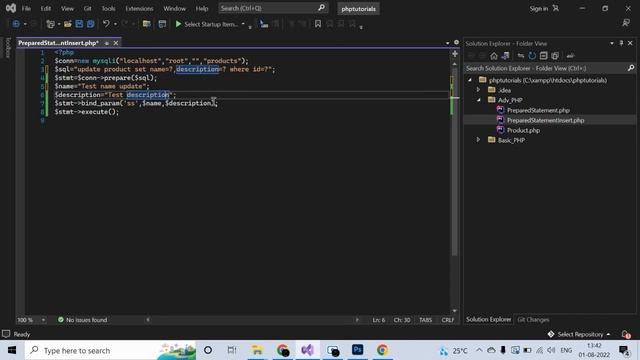Screen dimensions: 640x360
Task: Toggle a bookmark with the bookmark icon
Action: tap(318, 24)
